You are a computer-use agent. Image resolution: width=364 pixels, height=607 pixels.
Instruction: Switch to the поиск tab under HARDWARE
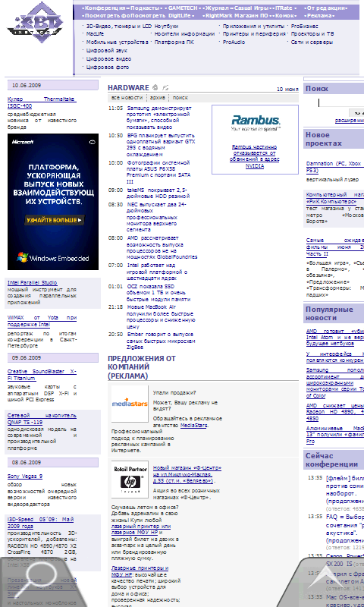[180, 98]
